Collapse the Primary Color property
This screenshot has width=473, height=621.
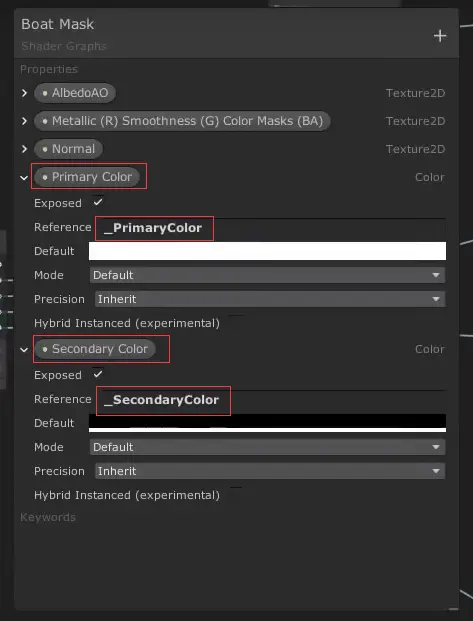(x=24, y=177)
